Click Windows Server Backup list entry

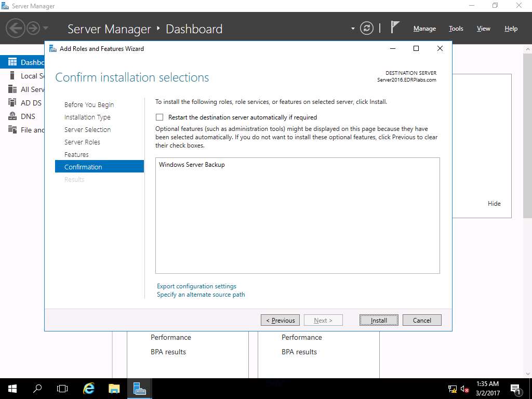coord(192,165)
